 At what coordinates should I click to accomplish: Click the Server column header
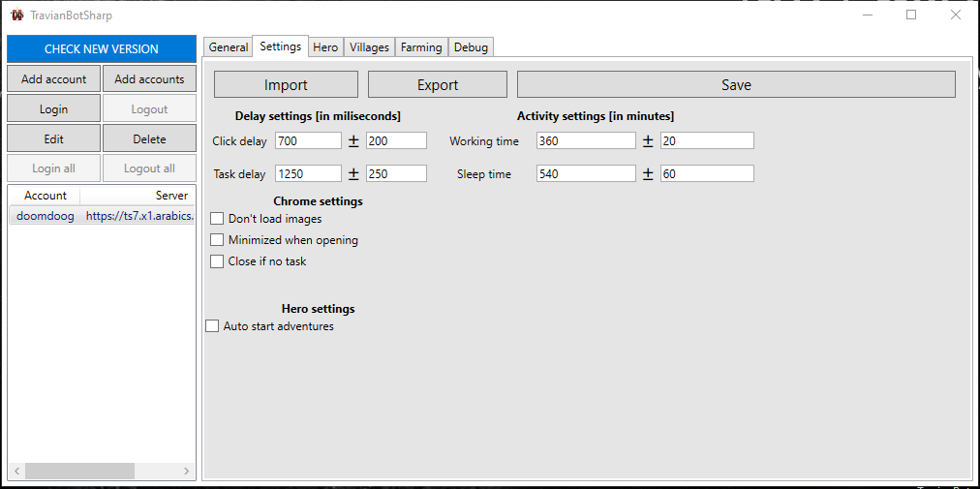click(x=138, y=195)
